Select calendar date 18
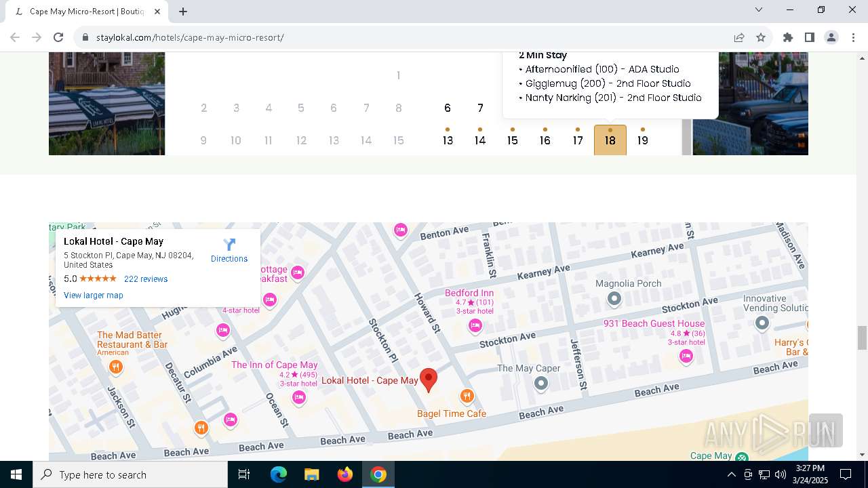Viewport: 868px width, 488px height. tap(610, 140)
